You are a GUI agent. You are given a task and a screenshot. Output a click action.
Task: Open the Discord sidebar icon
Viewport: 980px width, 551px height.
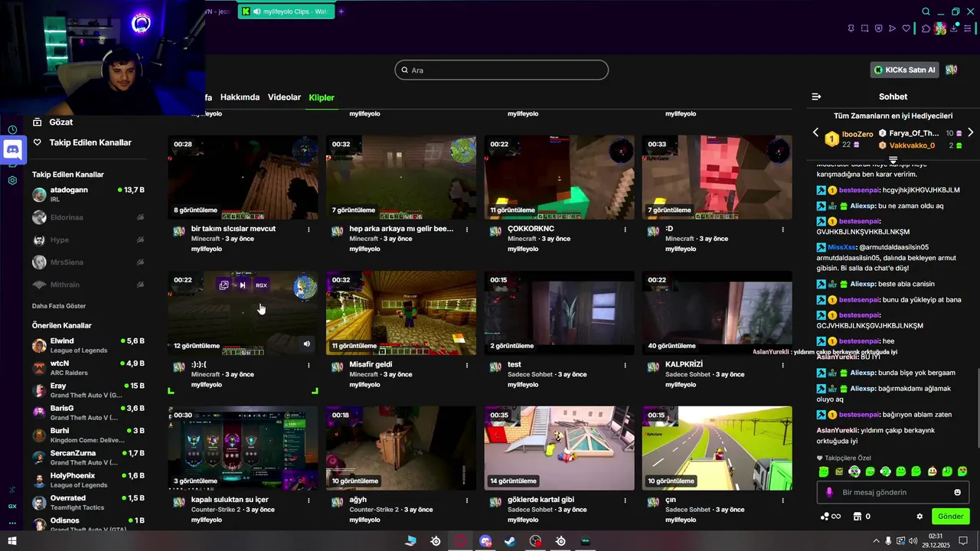12,151
